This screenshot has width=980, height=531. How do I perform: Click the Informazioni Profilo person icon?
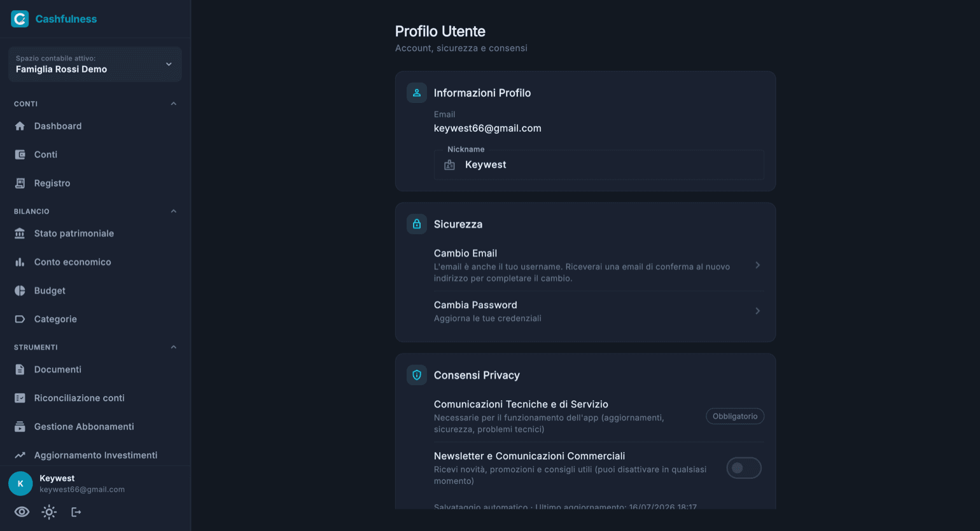[x=417, y=93]
